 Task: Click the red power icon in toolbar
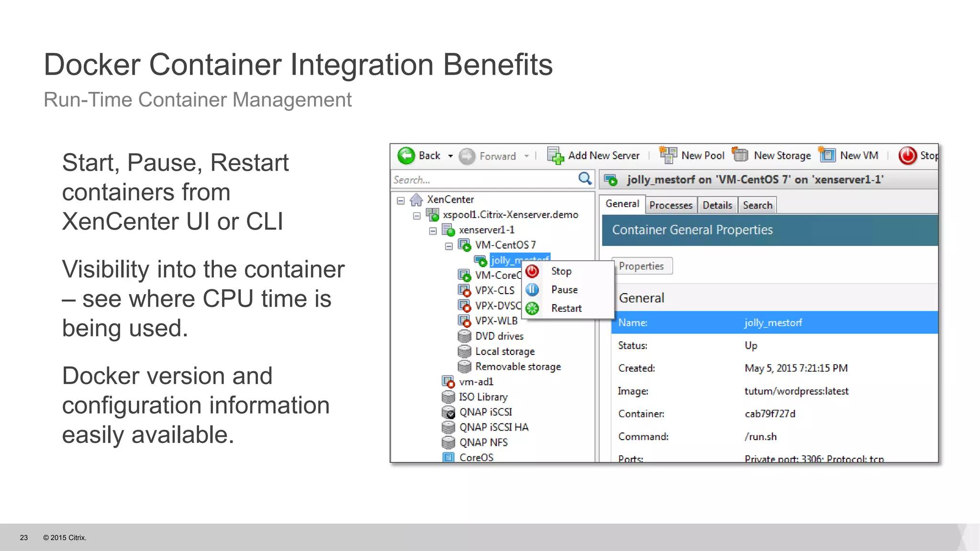click(907, 155)
